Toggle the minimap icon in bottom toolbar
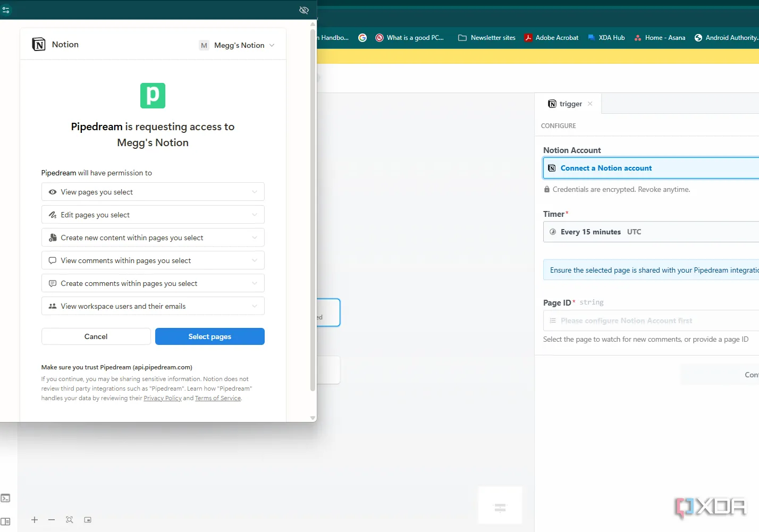 coord(88,520)
